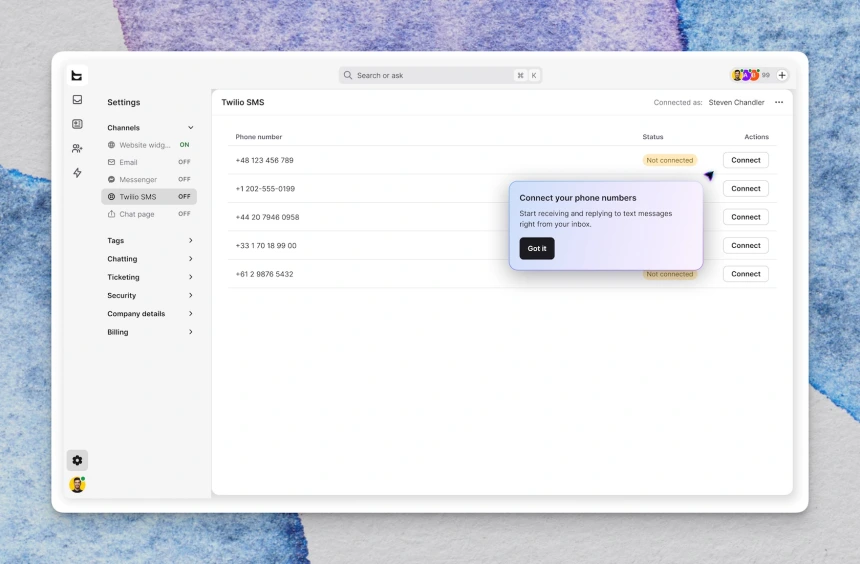This screenshot has height=564, width=860.
Task: Collapse the Channels section chevron
Action: coord(191,128)
